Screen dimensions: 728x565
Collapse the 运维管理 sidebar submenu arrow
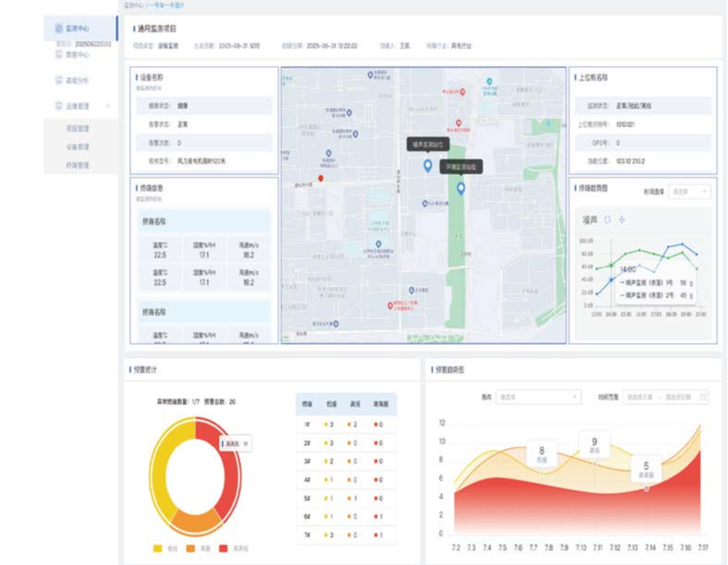click(x=109, y=105)
